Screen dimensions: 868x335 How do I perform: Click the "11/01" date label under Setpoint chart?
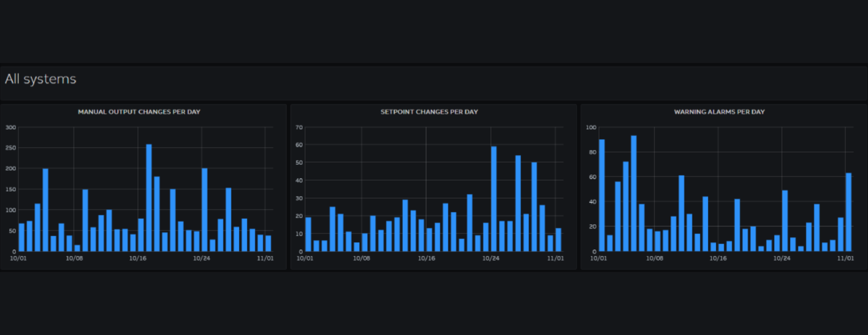[556, 258]
